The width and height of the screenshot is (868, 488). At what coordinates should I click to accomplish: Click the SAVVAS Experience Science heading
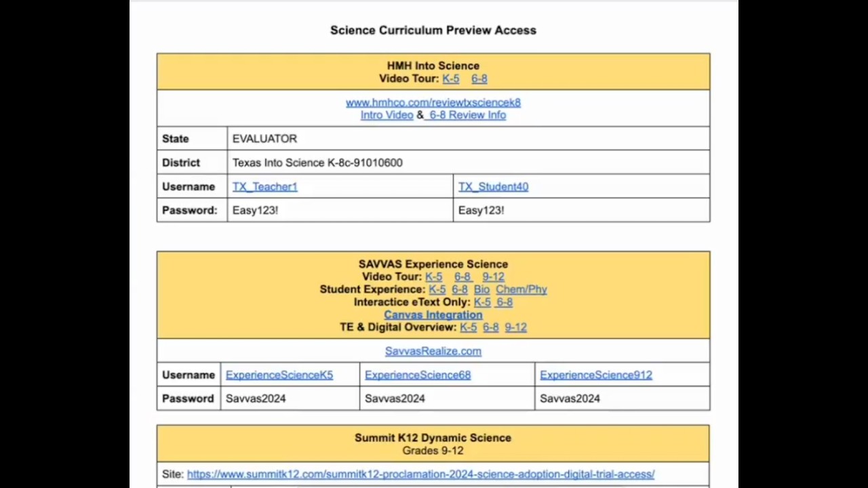pos(433,264)
